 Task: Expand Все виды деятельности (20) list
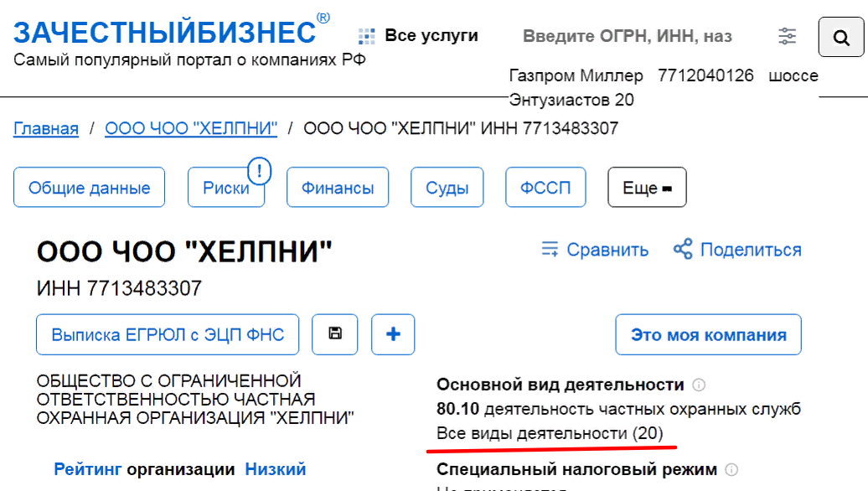[x=550, y=433]
